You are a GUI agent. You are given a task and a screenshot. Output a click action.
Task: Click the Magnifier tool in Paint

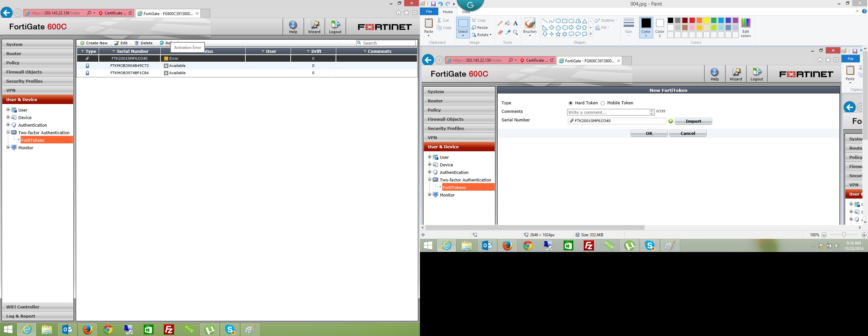tap(515, 32)
